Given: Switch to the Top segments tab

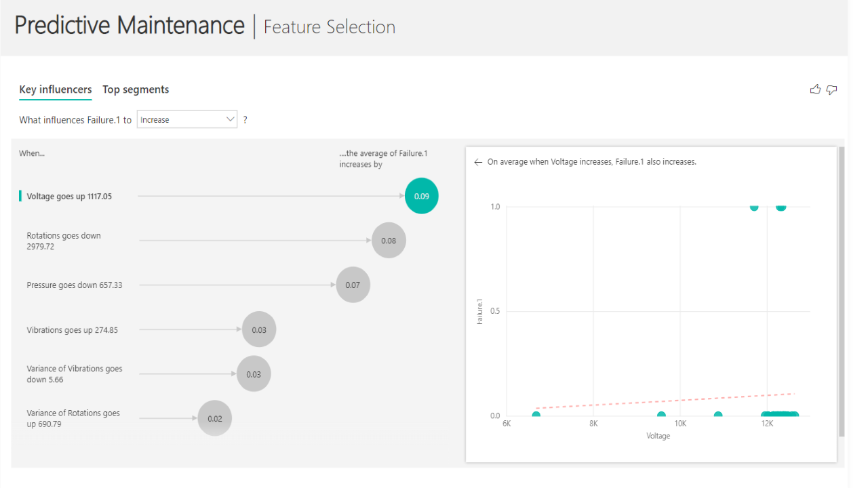Looking at the screenshot, I should [136, 89].
